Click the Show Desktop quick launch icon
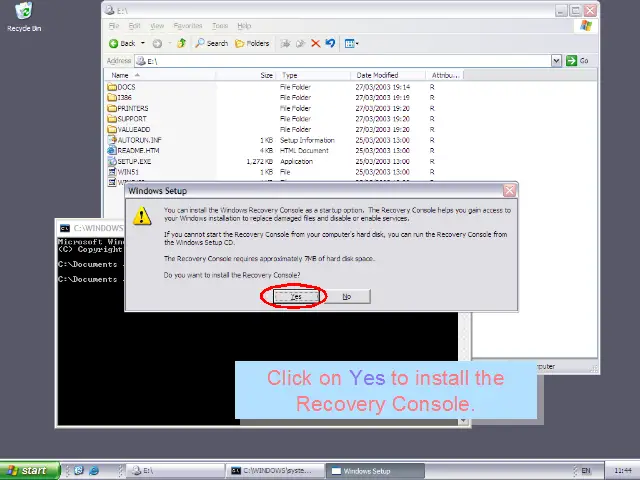Image resolution: width=640 pixels, height=480 pixels. click(79, 471)
